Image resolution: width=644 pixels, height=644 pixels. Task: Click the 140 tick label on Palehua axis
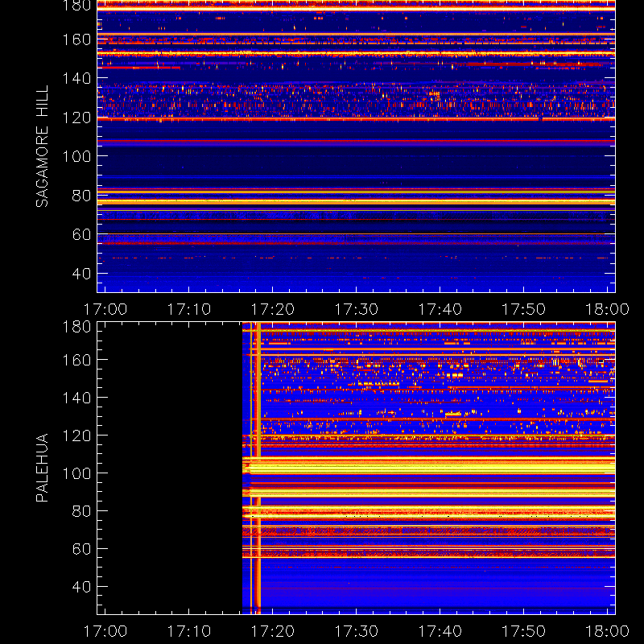tap(76, 398)
